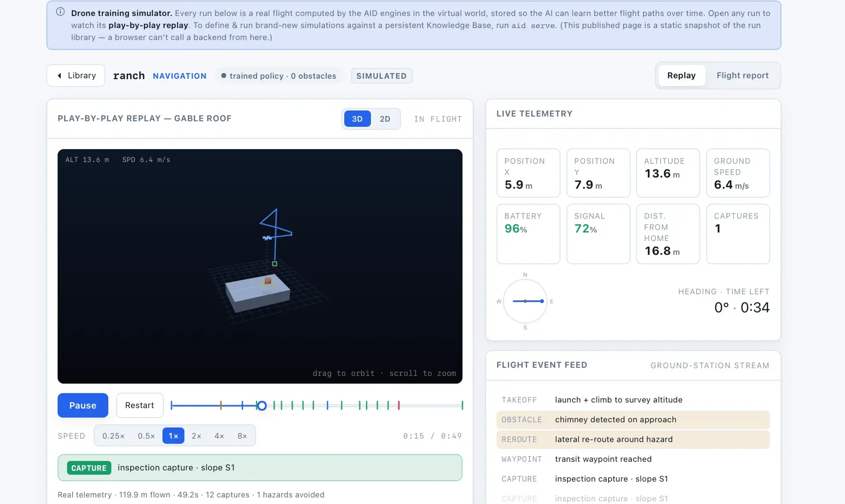Jump to the orange obstacle marker on timeline
The image size is (845, 504).
click(x=221, y=405)
